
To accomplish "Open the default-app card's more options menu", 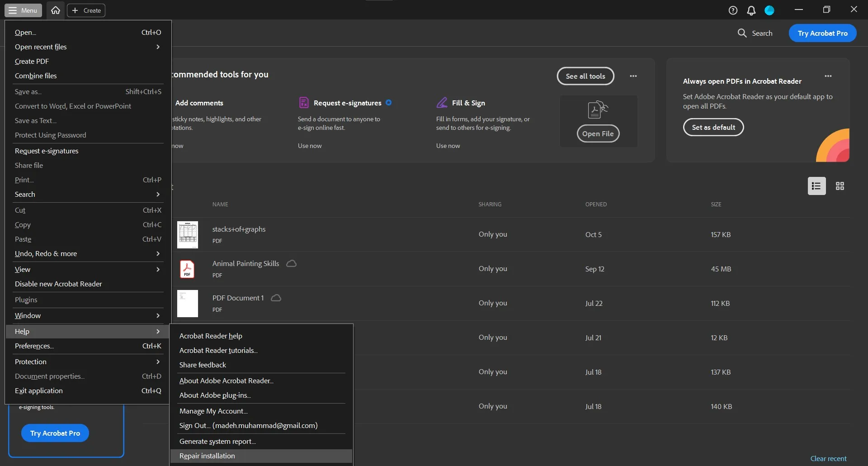I will [828, 76].
